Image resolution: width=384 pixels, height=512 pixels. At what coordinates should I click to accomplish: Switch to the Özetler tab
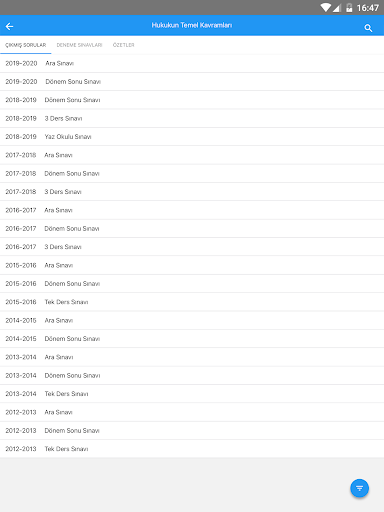(123, 45)
